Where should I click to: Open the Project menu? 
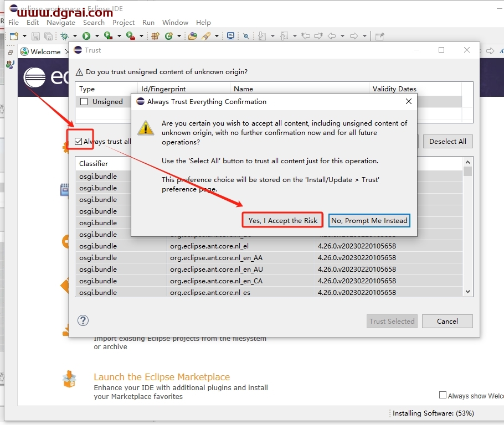124,23
